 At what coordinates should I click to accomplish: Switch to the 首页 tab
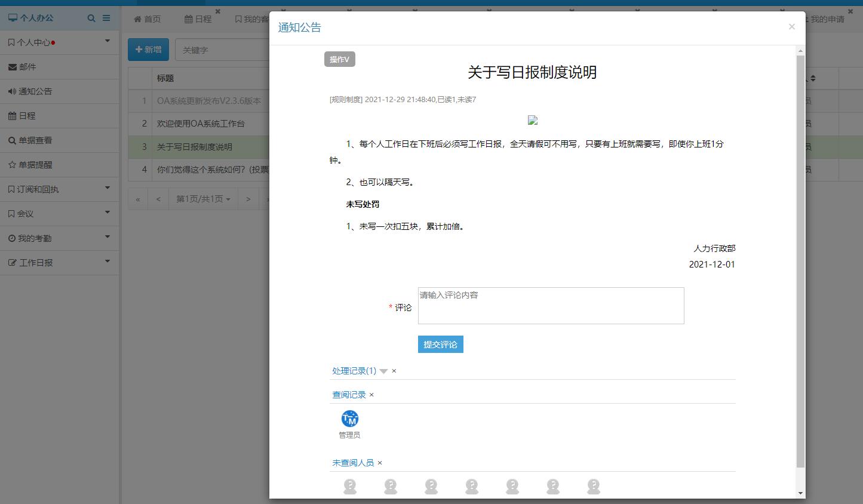(148, 19)
